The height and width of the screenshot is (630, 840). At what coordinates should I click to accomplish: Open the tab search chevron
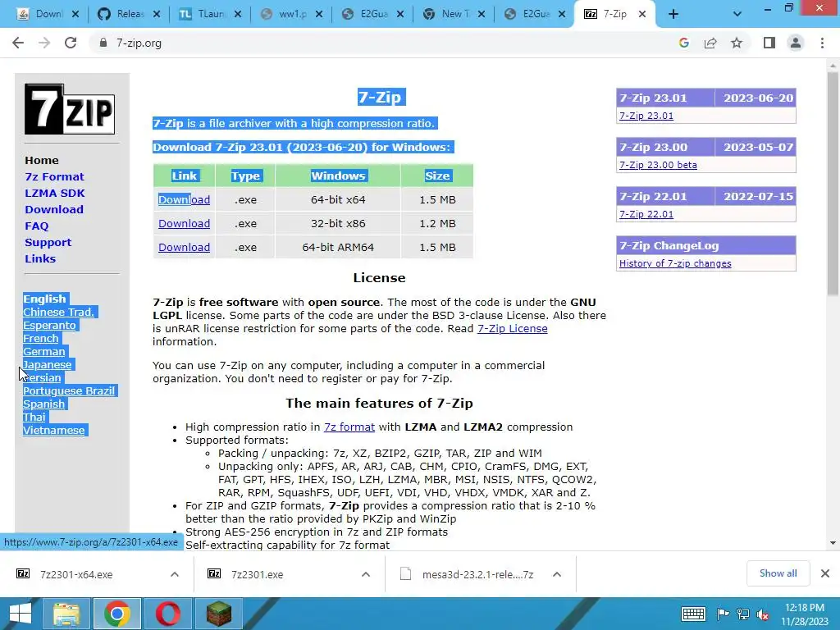(x=737, y=15)
